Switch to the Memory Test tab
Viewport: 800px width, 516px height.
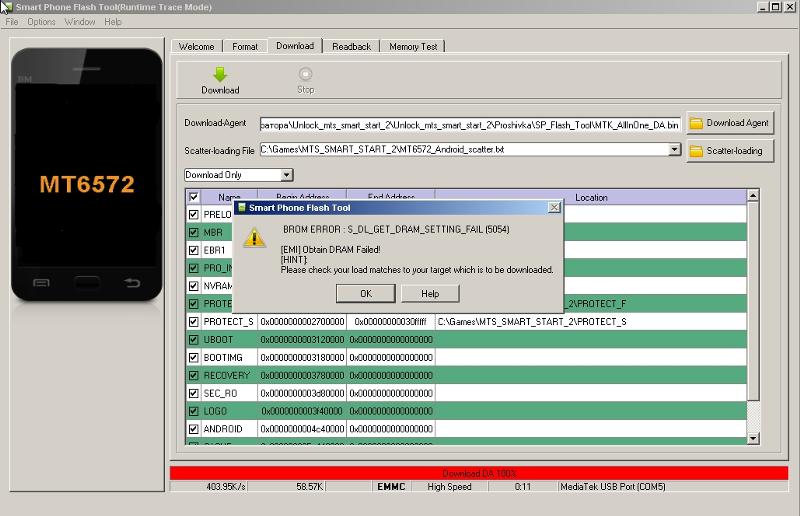coord(413,46)
